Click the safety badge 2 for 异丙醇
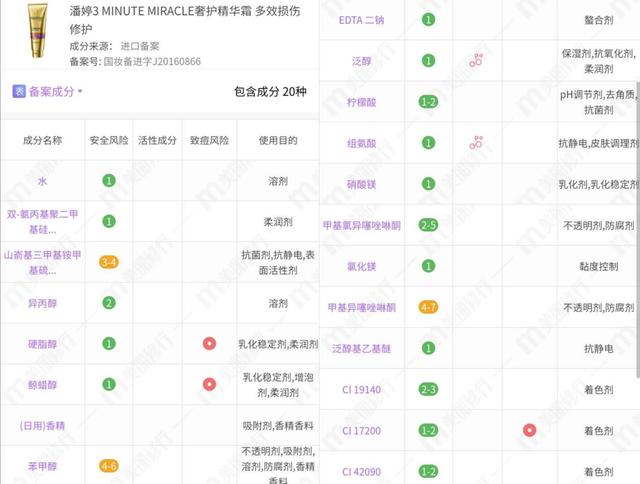This screenshot has width=640, height=484. [x=109, y=303]
